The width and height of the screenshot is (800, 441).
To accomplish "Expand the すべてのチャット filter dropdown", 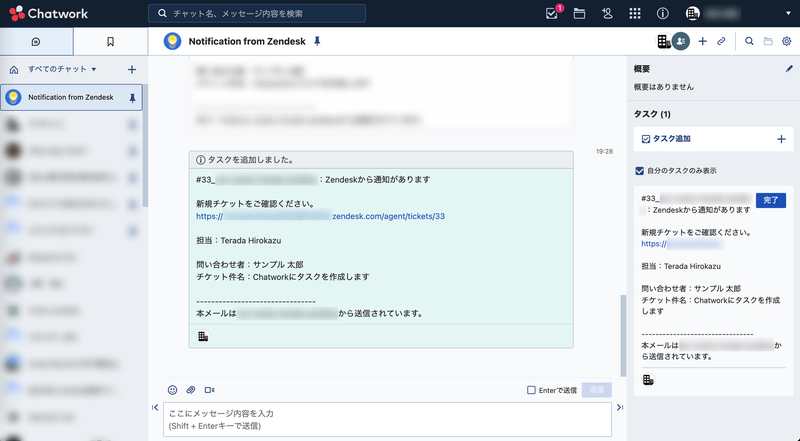I will 62,69.
